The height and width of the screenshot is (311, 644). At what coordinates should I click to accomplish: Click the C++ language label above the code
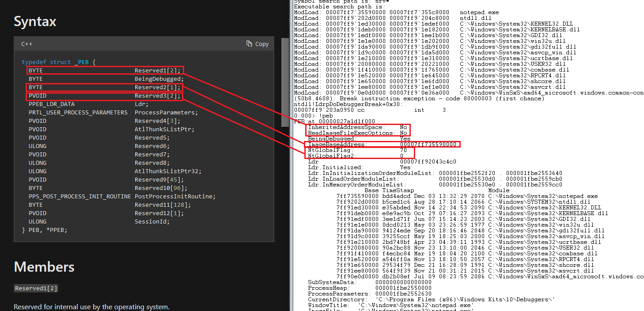pos(27,44)
